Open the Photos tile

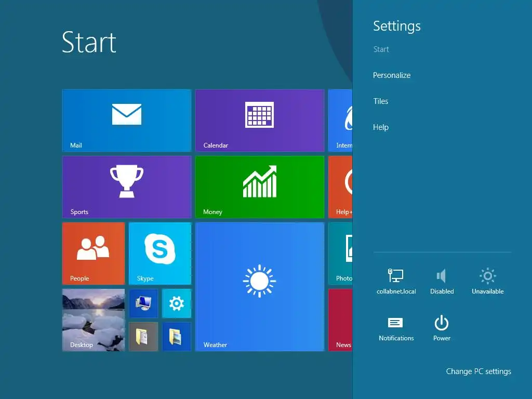[340, 254]
